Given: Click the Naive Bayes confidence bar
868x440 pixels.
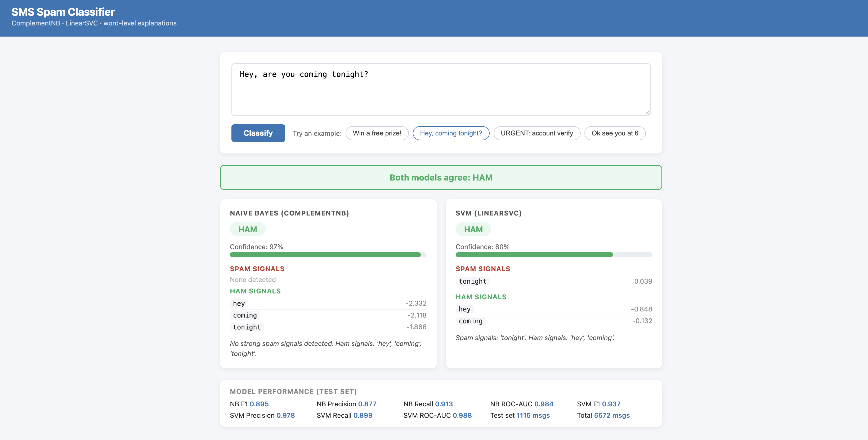Looking at the screenshot, I should pyautogui.click(x=328, y=255).
